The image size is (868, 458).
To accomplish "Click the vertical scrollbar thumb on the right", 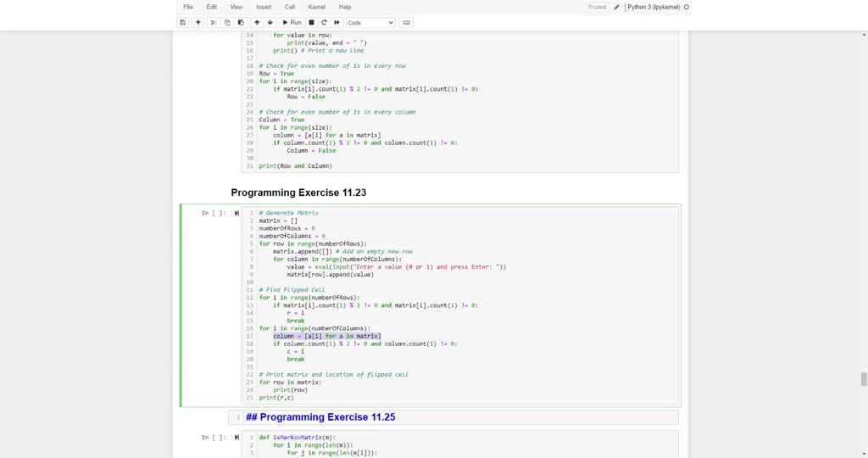I will (864, 379).
